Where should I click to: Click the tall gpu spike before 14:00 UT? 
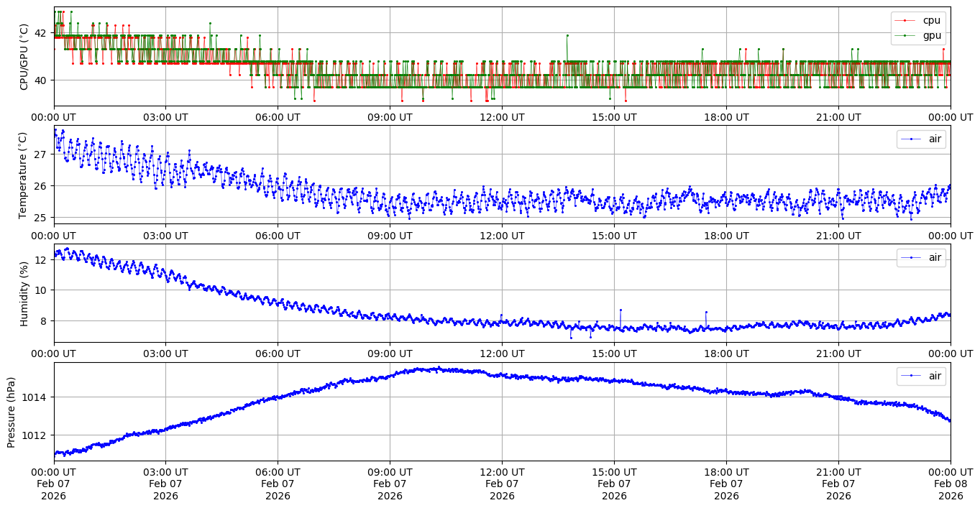567,35
